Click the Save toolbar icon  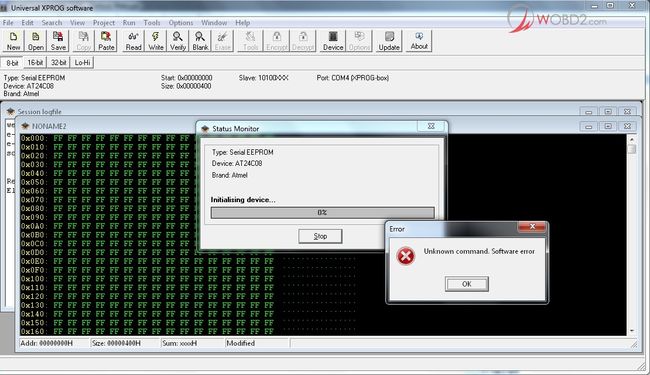pos(58,41)
